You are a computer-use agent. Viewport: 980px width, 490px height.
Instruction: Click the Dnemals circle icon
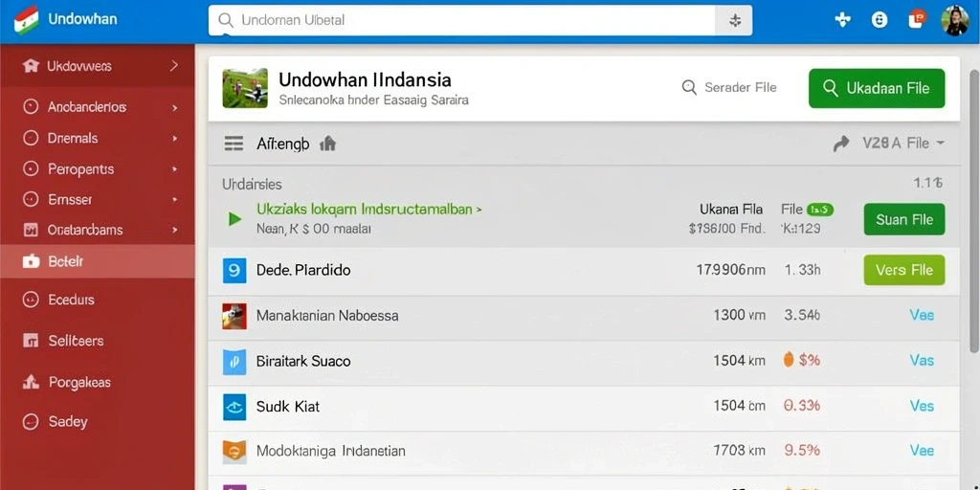pyautogui.click(x=31, y=138)
